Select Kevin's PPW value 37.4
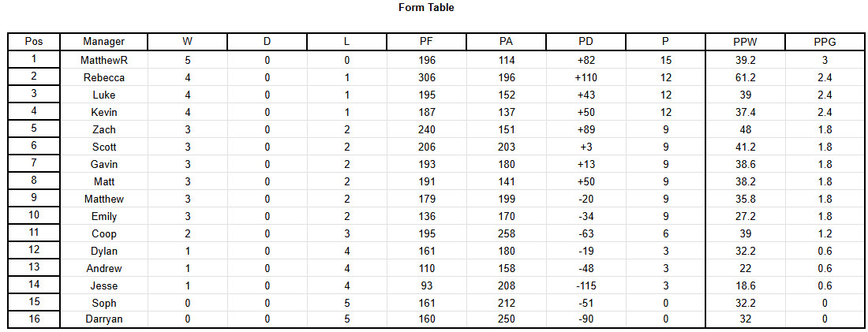868x332 pixels. click(x=745, y=112)
